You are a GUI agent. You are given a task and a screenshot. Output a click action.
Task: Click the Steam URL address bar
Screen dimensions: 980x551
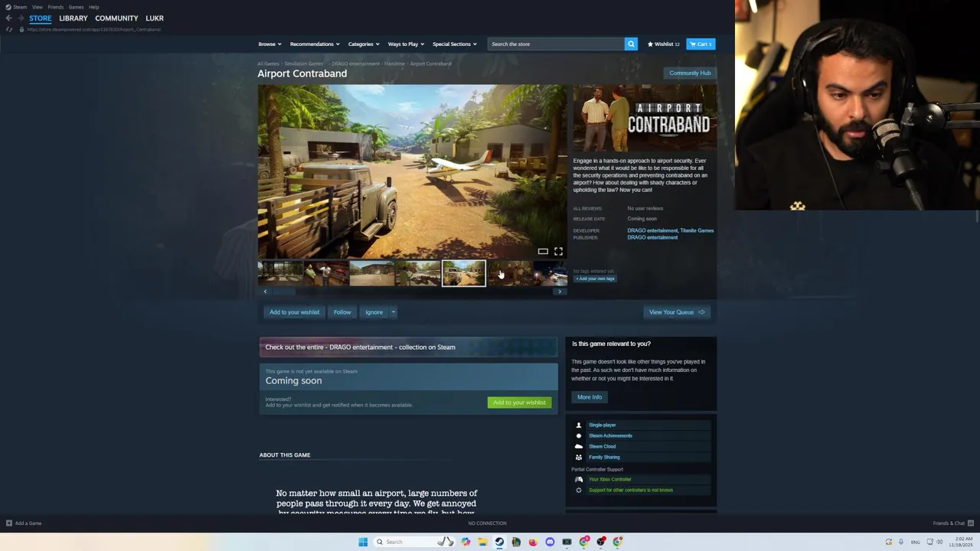(94, 29)
